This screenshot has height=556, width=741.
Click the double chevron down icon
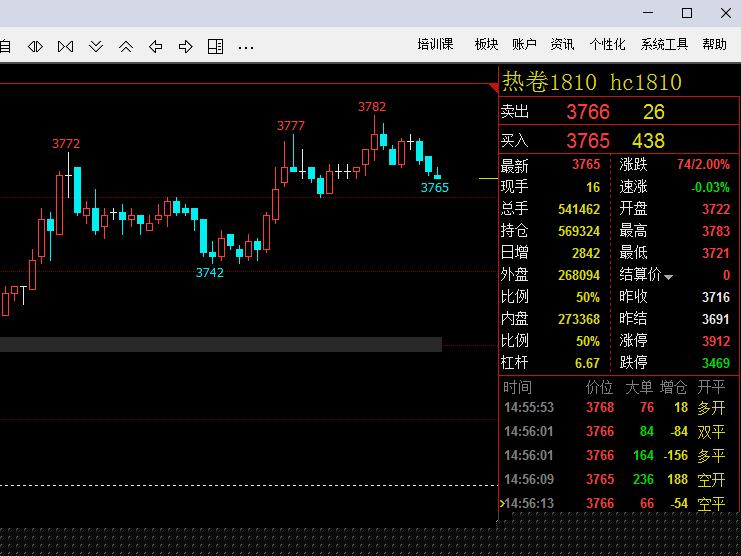click(96, 46)
